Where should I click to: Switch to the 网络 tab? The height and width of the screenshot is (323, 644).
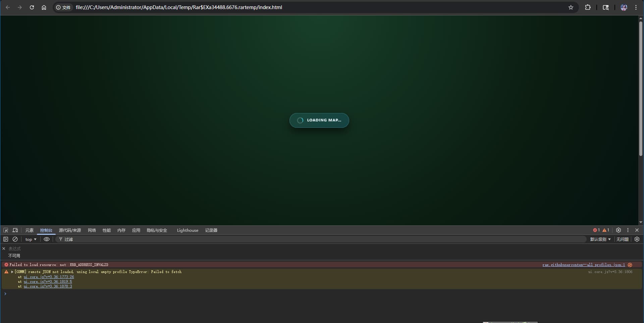click(x=92, y=230)
